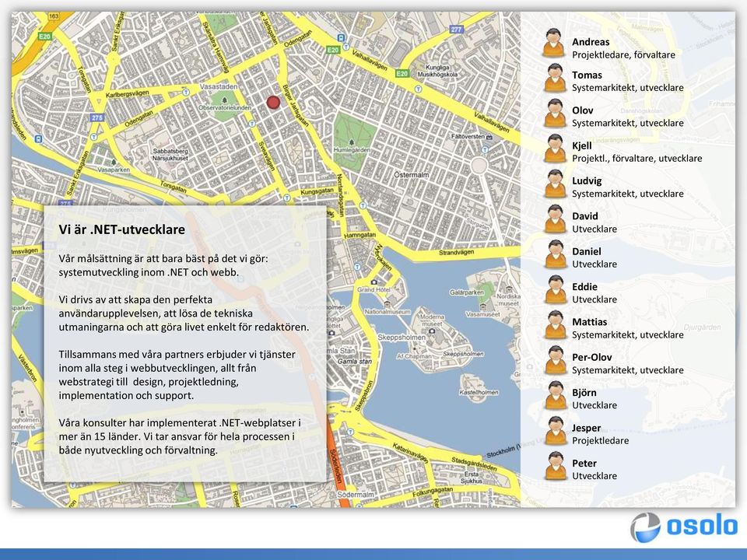Click the Nationalmuseum label on the map
Screen dimensions: 747x560
[388, 312]
